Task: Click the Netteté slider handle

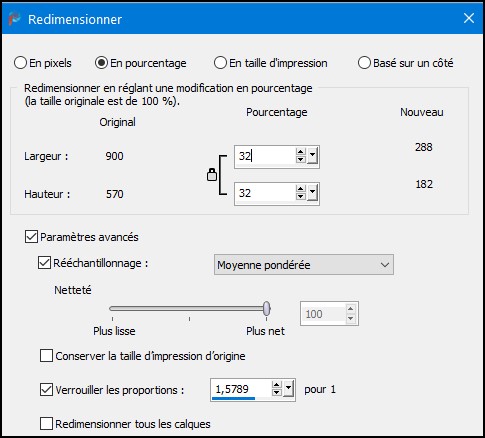Action: (267, 308)
